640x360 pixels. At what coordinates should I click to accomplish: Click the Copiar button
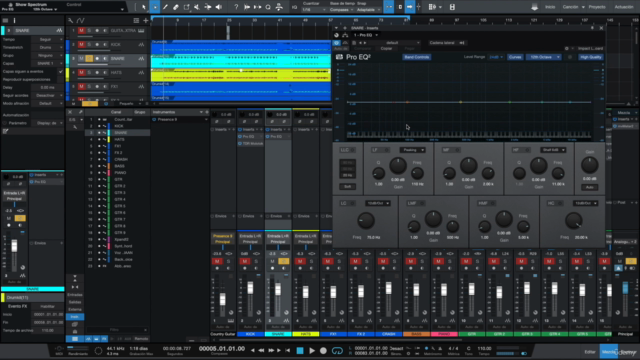point(386,49)
